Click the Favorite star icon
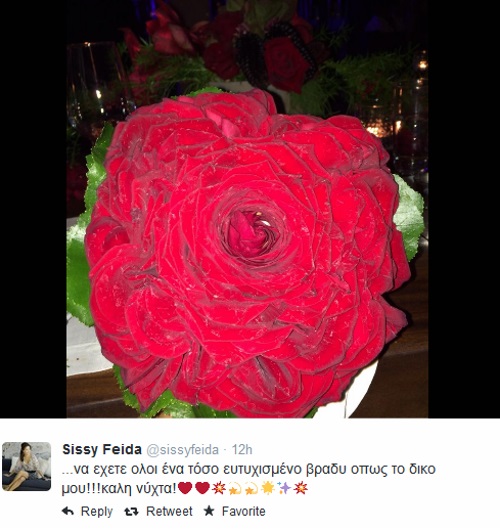Image resolution: width=500 pixels, height=530 pixels. [209, 511]
